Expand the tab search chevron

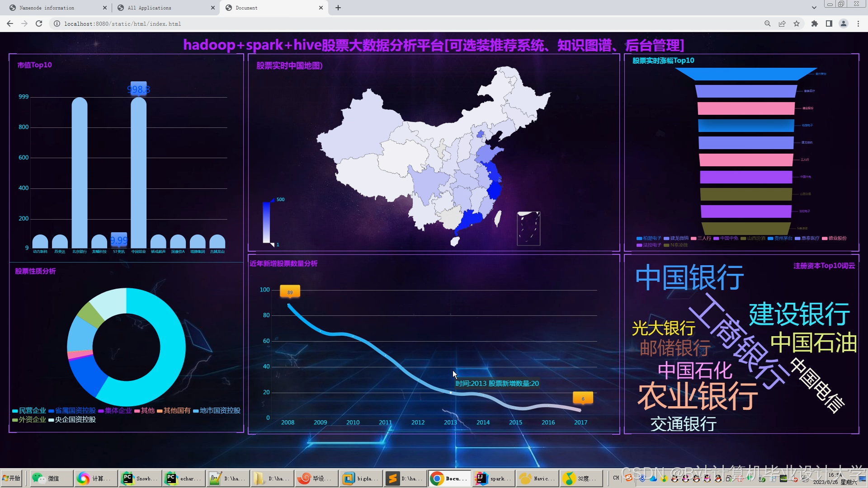tap(814, 8)
